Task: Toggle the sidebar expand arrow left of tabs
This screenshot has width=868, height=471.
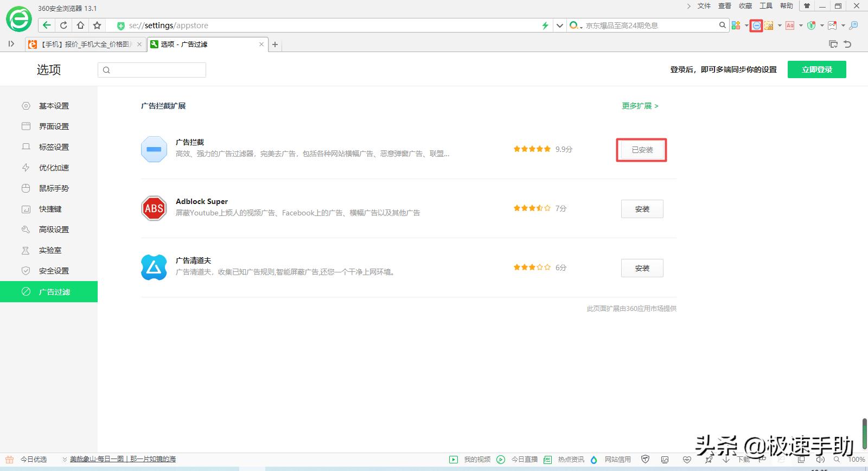Action: click(11, 44)
